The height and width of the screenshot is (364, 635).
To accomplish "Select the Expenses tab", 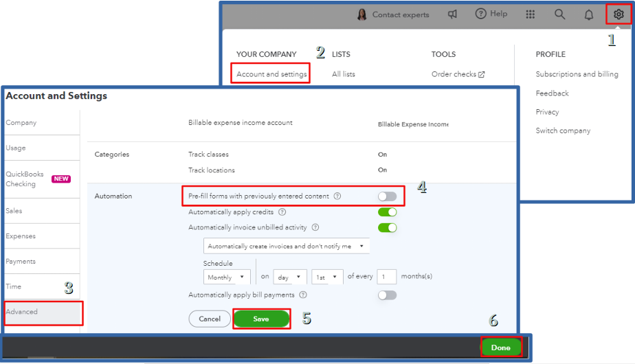I will (42, 236).
